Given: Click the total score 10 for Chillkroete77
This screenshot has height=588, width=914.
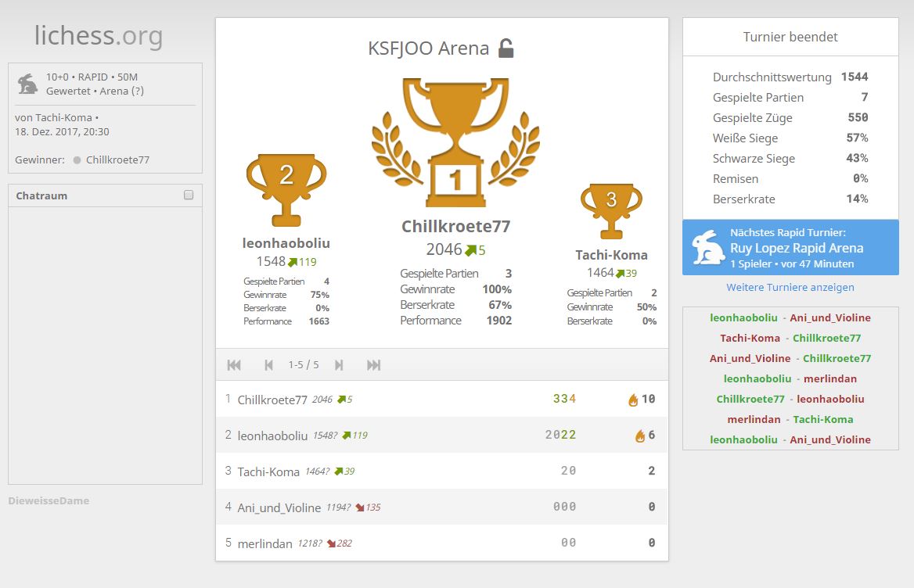Looking at the screenshot, I should click(x=648, y=400).
